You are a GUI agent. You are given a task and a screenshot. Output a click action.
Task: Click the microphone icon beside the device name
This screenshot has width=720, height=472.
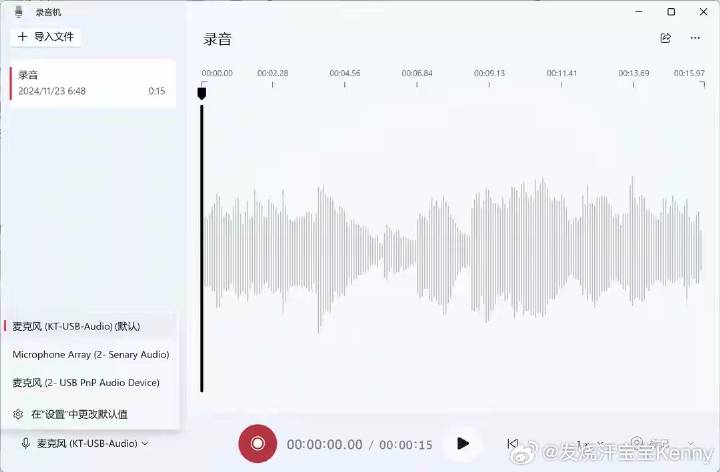point(25,443)
